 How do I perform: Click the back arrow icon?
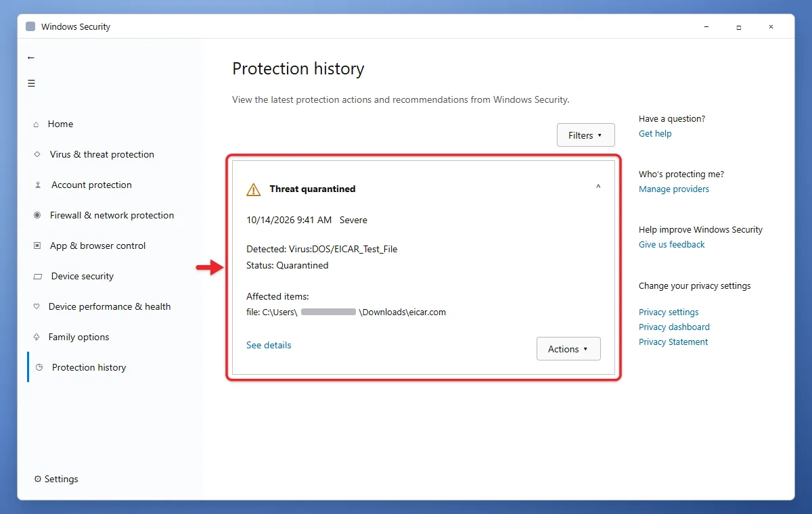click(30, 57)
